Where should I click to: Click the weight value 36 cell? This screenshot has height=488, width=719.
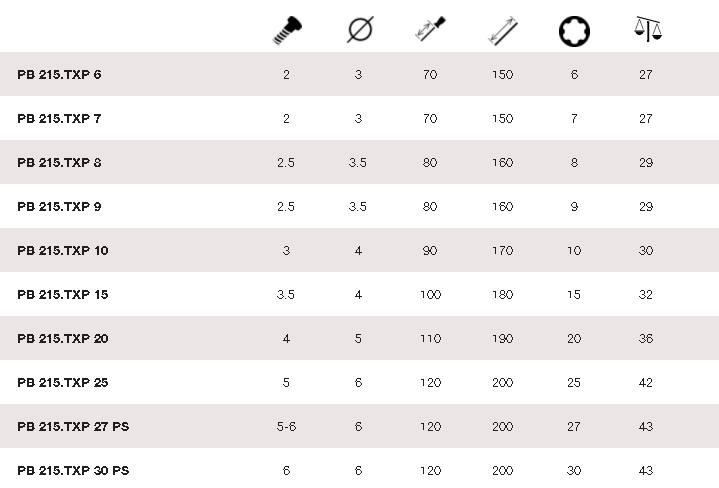coord(646,339)
